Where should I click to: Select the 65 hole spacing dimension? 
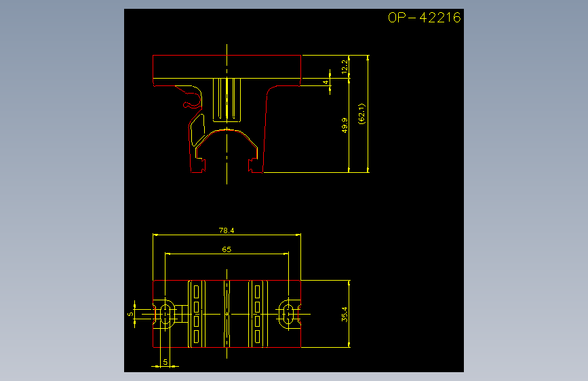coord(227,249)
